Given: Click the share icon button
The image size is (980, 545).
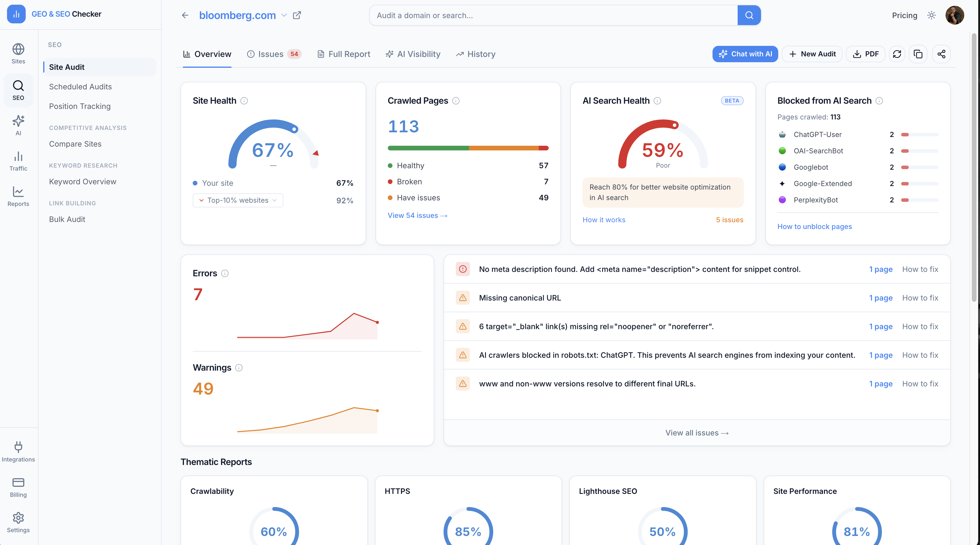Looking at the screenshot, I should pos(941,54).
